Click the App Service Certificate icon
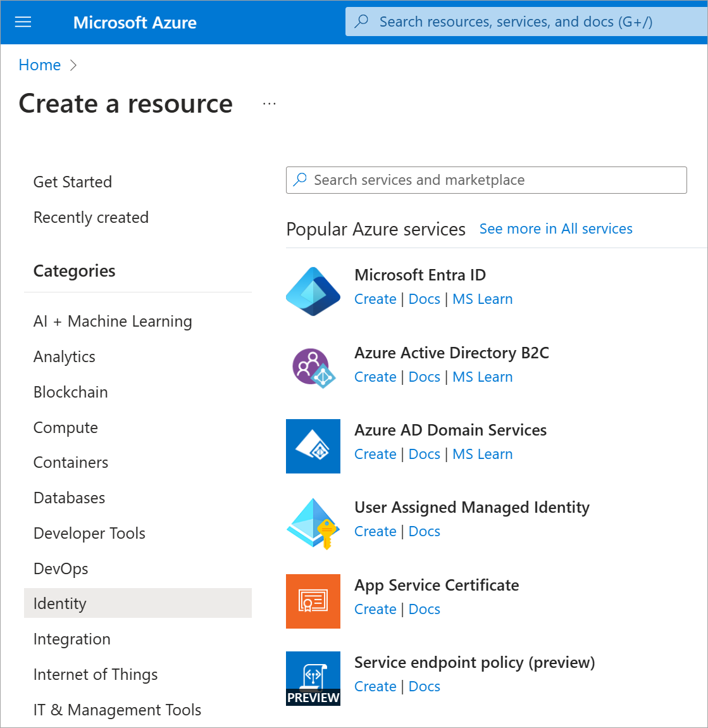The width and height of the screenshot is (708, 728). 313,601
